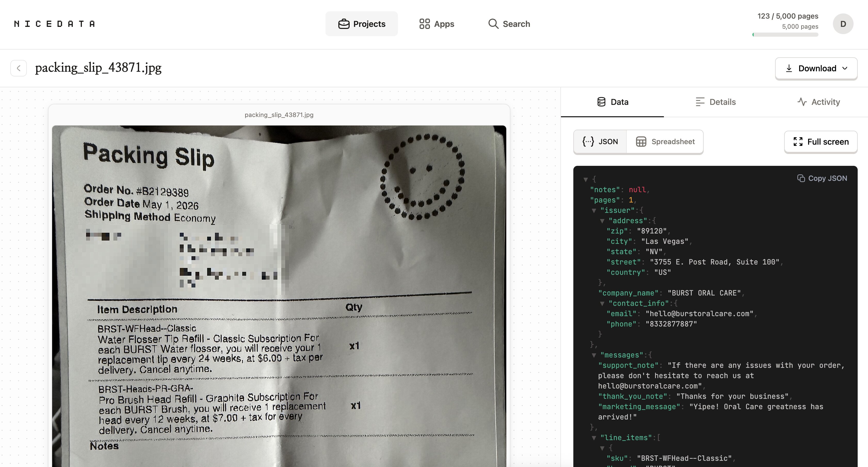Go back using the left chevron button

tap(19, 68)
